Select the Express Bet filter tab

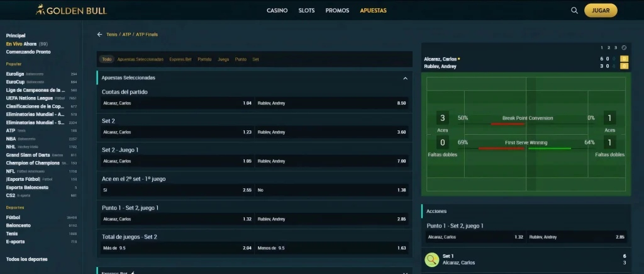(x=180, y=59)
